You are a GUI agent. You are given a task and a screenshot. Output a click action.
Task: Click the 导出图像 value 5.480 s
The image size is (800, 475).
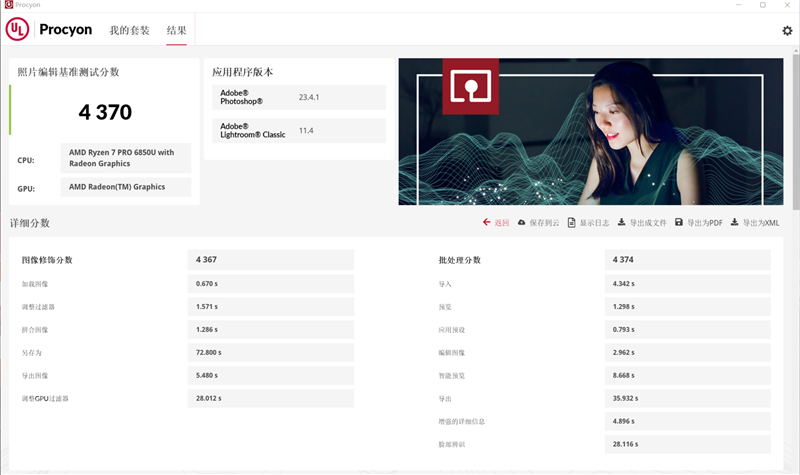(271, 376)
